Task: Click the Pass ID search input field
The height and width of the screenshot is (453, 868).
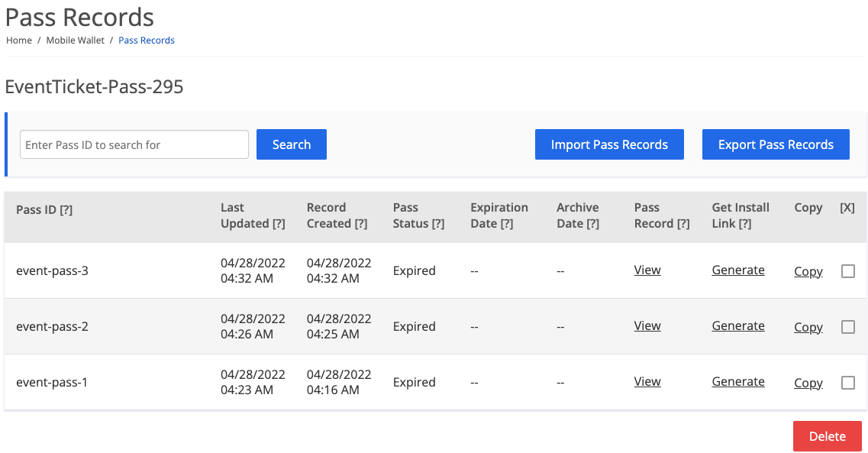Action: coord(134,144)
